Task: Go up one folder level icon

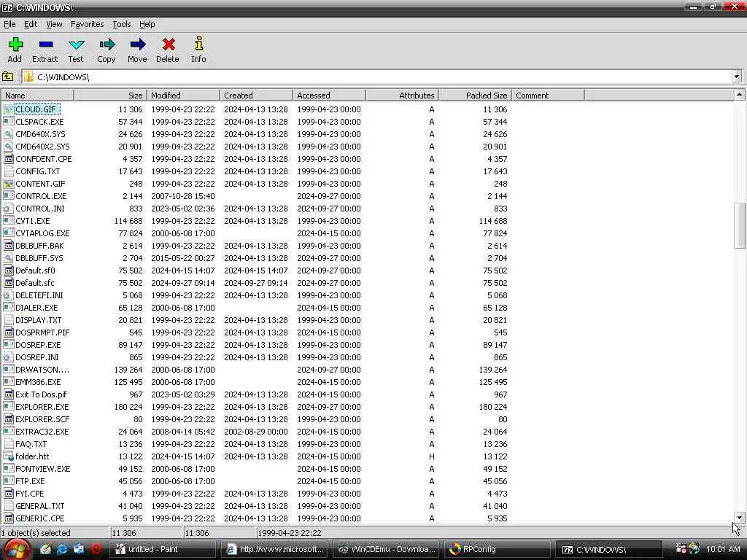Action: click(x=8, y=77)
